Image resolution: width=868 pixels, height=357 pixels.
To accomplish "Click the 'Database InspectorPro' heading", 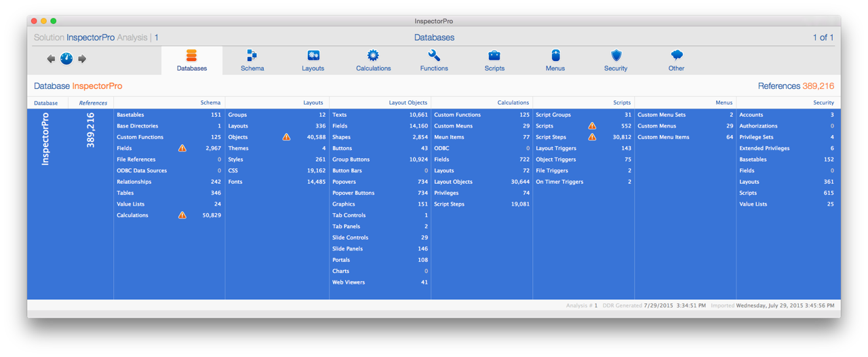I will coord(78,86).
